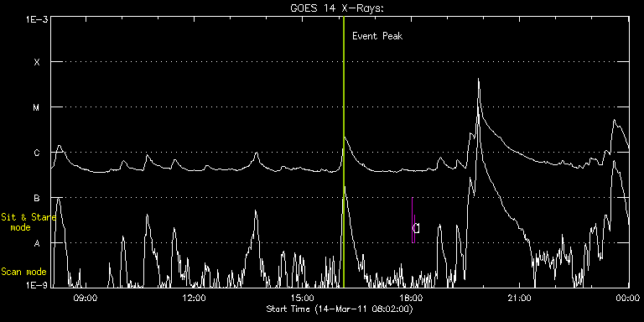Click the 12:00 time tick label
Screen dimensions: 644x322
[194, 299]
